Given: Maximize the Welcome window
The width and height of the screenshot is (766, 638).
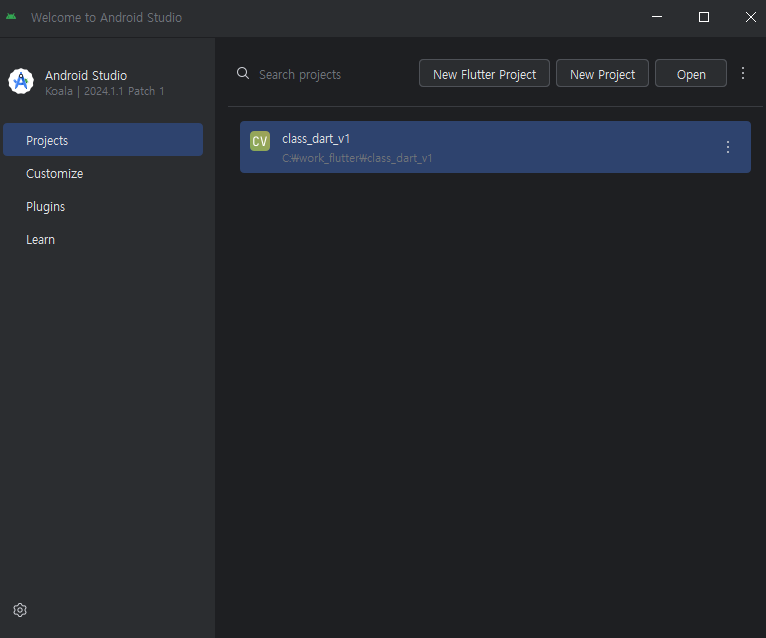Looking at the screenshot, I should (704, 17).
